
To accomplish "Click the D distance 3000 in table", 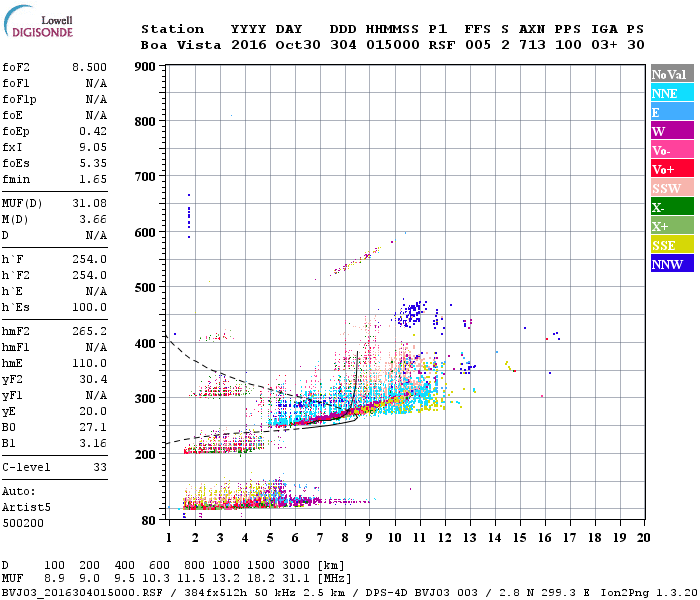I will (x=296, y=565).
